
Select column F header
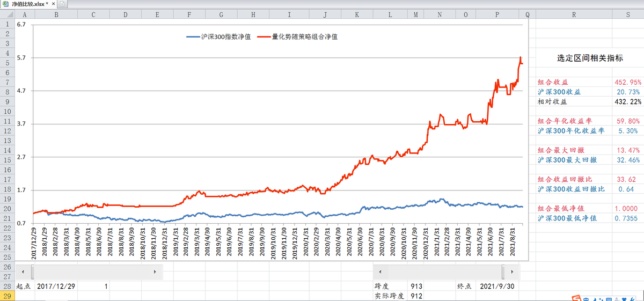coord(189,14)
